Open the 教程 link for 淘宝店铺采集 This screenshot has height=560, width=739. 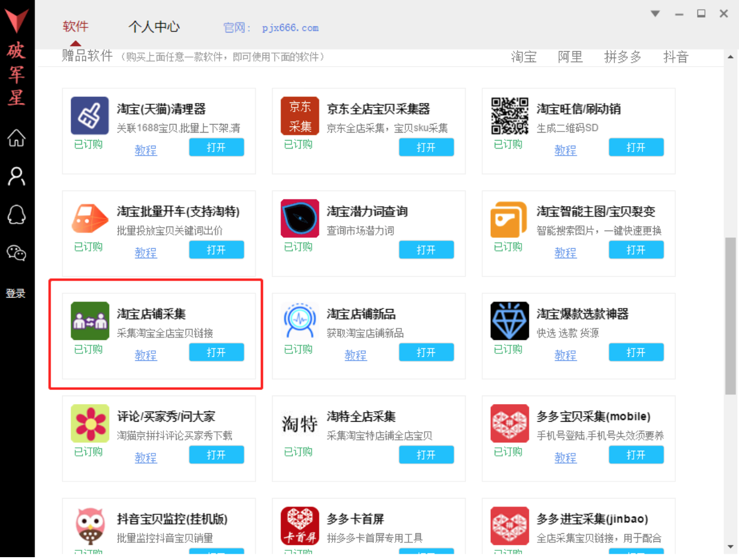coord(146,355)
